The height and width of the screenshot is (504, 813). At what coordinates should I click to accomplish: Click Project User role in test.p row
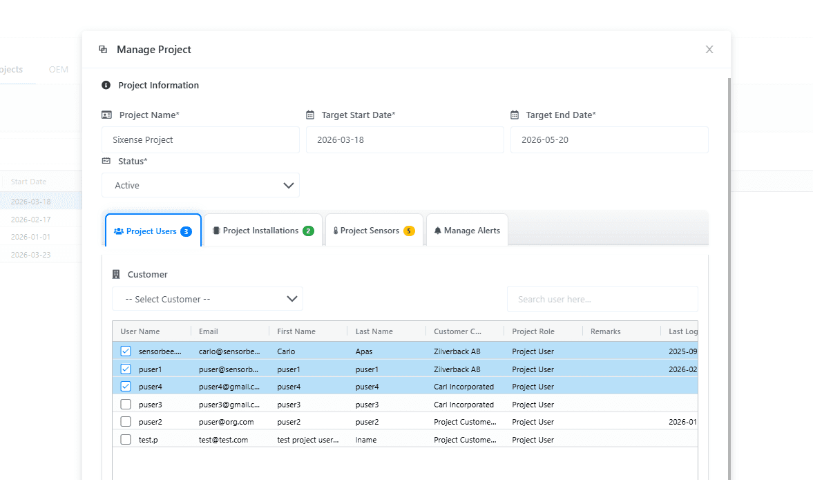[533, 440]
